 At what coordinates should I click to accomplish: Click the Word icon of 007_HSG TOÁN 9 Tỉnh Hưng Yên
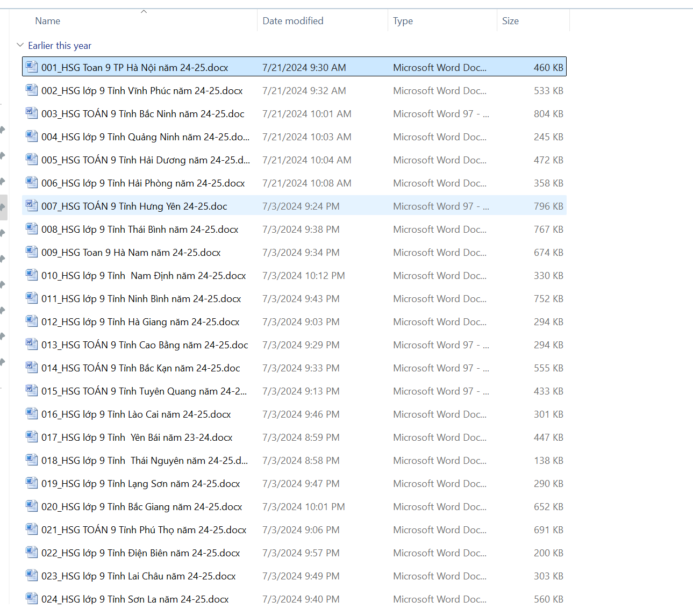(32, 205)
